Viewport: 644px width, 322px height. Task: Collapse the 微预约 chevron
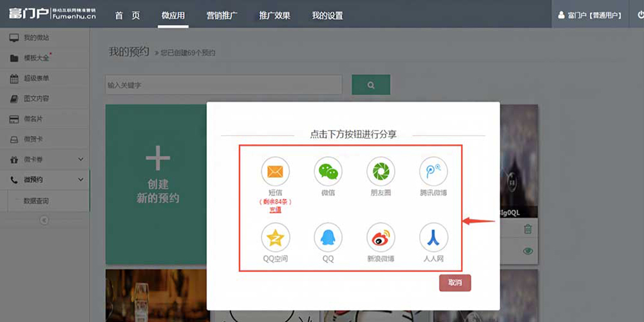pos(80,180)
